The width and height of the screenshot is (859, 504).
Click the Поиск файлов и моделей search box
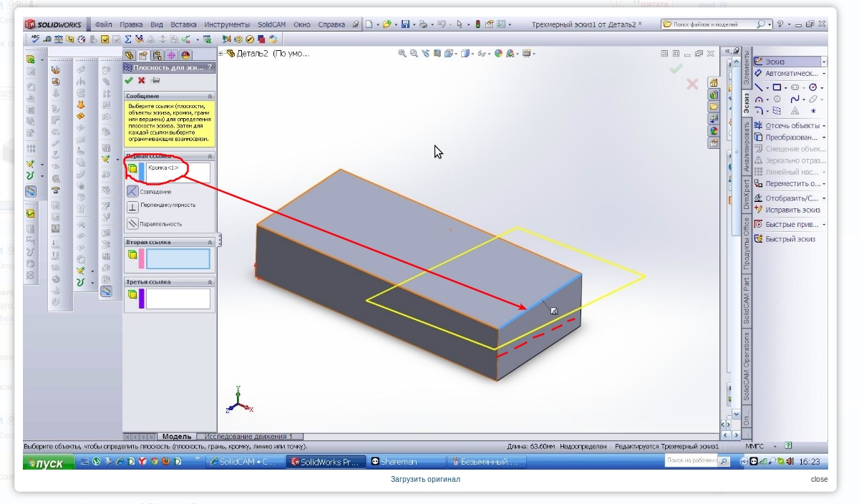pos(717,24)
